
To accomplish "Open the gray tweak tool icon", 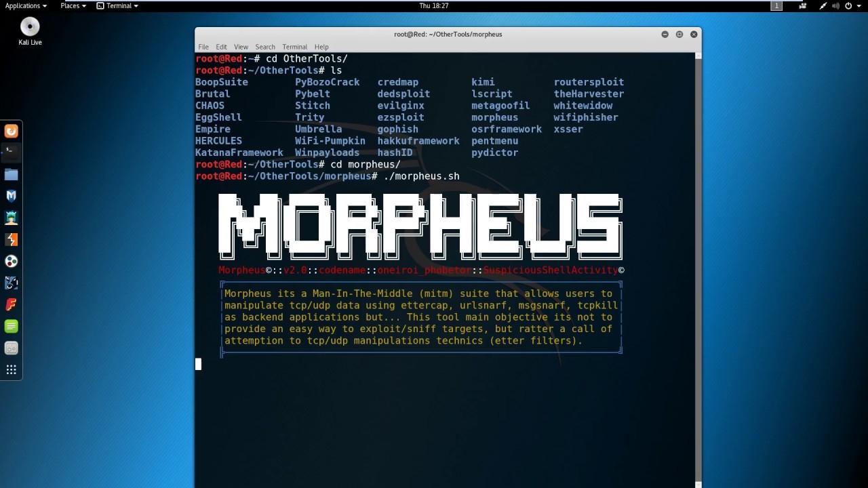I will tap(11, 348).
